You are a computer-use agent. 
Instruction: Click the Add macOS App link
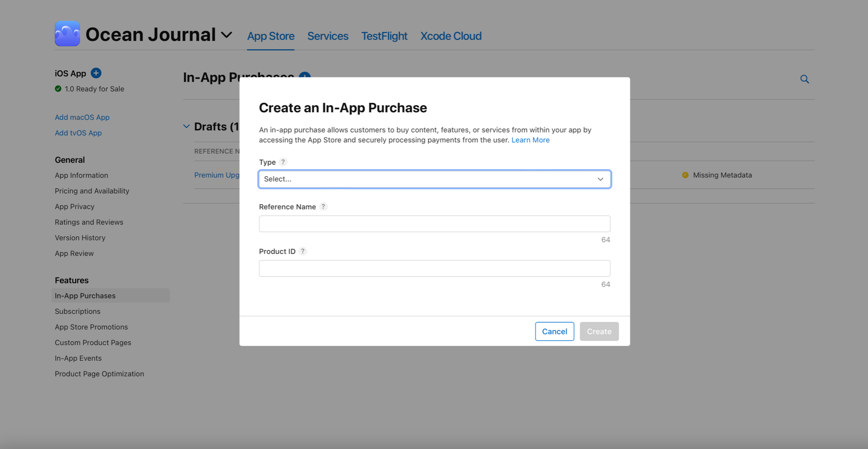coord(82,117)
